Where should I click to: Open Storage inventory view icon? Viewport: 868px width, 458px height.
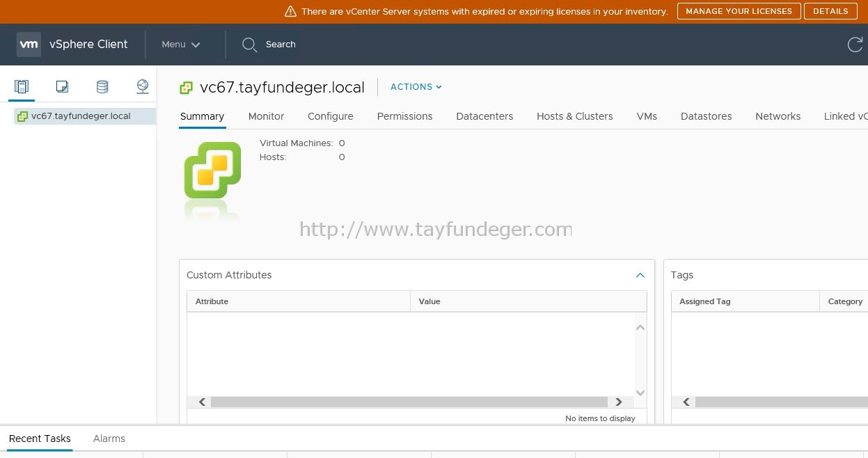tap(102, 86)
